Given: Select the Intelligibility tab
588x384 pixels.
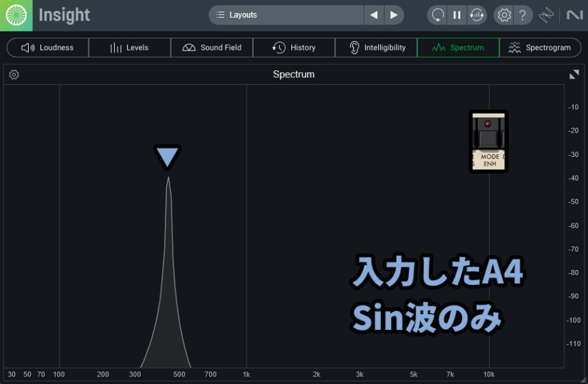Looking at the screenshot, I should click(376, 48).
